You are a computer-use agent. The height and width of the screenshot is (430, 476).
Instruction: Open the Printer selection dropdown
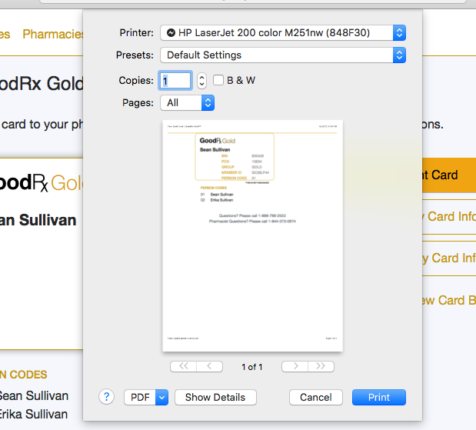point(283,33)
